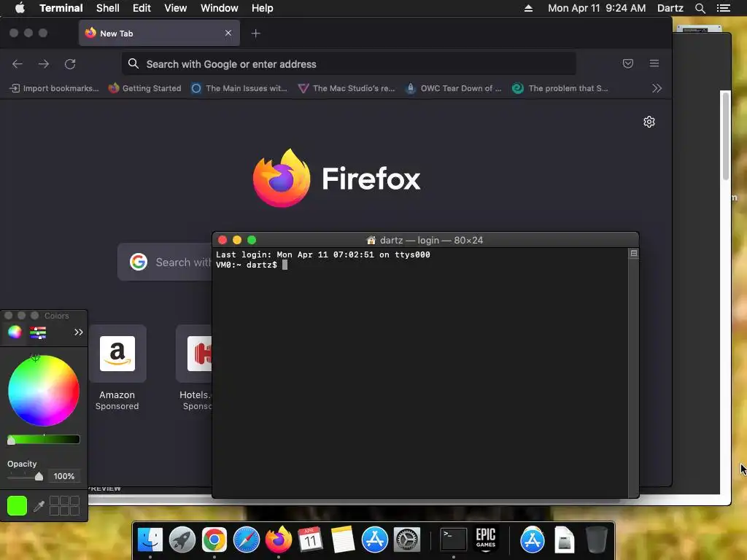
Task: Show more color picker modes chevron
Action: (79, 332)
